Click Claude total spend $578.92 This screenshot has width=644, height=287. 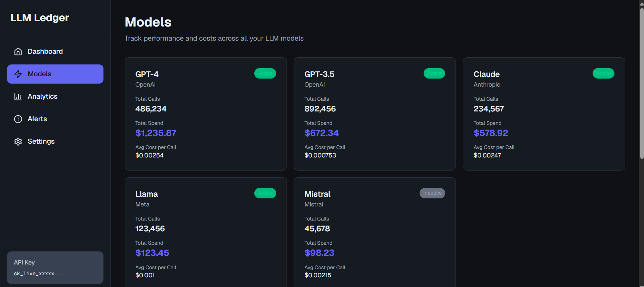click(491, 133)
